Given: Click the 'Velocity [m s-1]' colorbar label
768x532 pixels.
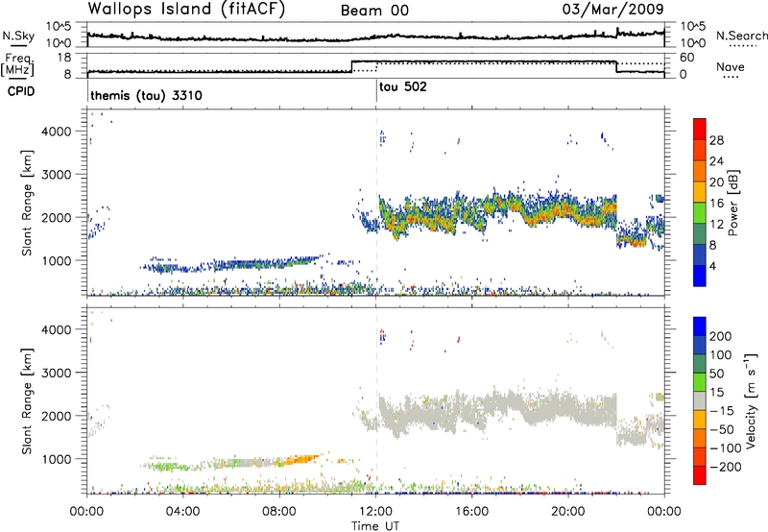Looking at the screenshot, I should coord(751,400).
